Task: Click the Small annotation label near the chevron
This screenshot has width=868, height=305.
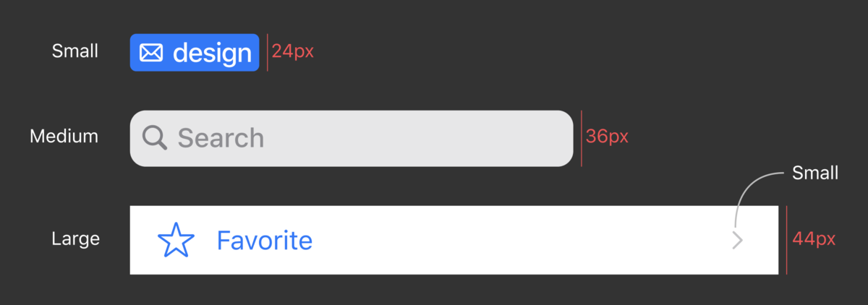Action: [x=815, y=173]
